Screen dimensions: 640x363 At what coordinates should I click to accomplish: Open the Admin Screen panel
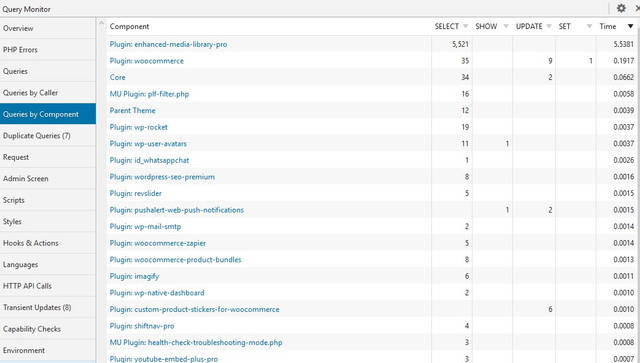48,178
